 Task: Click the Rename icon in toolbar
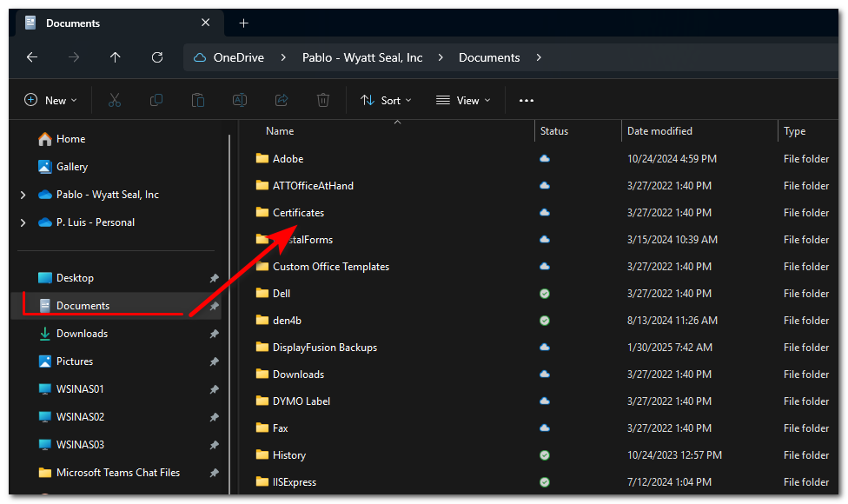pos(240,100)
